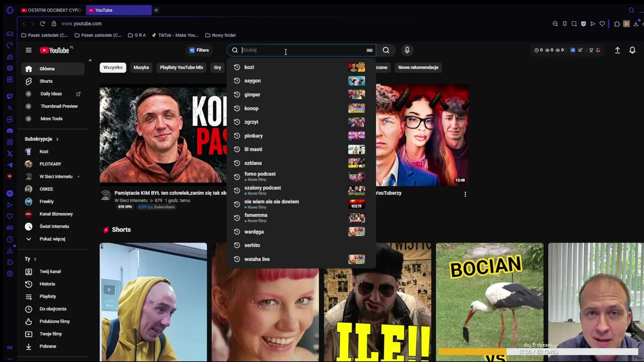Choose the "nie wiem ale sie dowiem" suggestion
644x362 pixels.
pyautogui.click(x=301, y=204)
